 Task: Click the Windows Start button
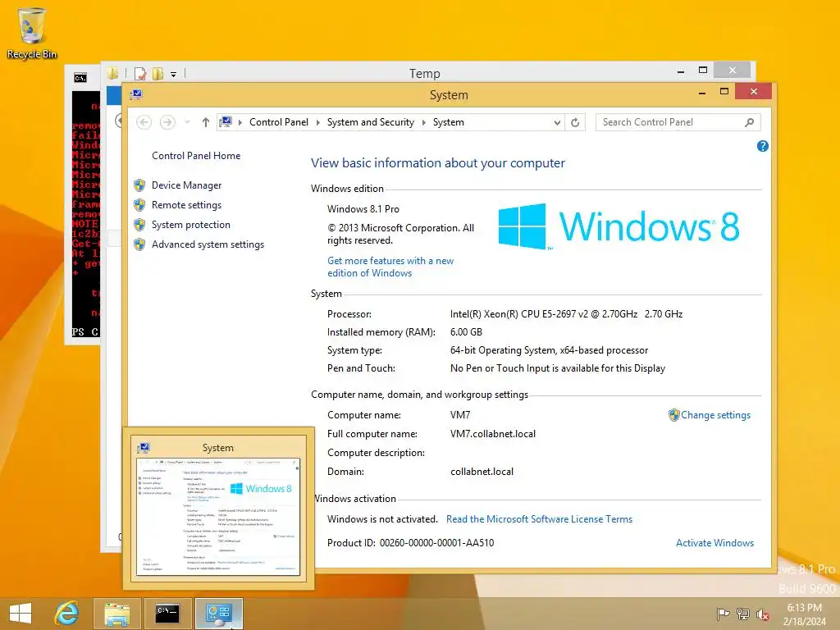coord(21,614)
